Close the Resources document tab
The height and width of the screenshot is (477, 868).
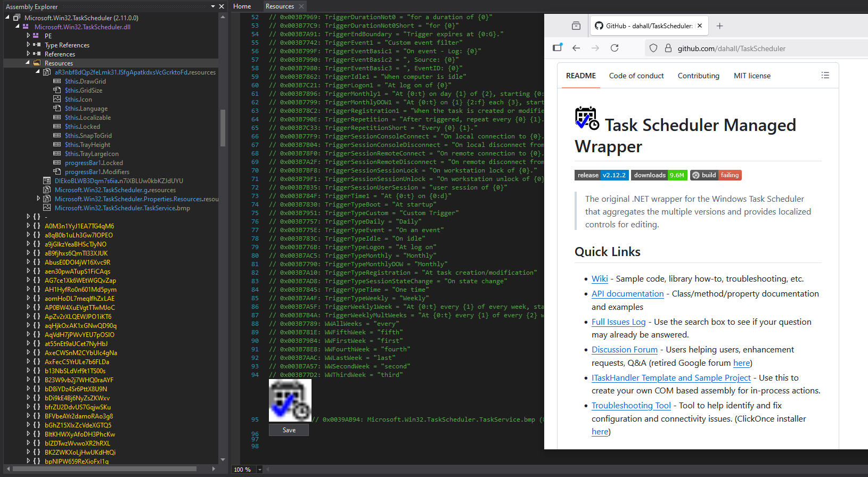(x=301, y=6)
